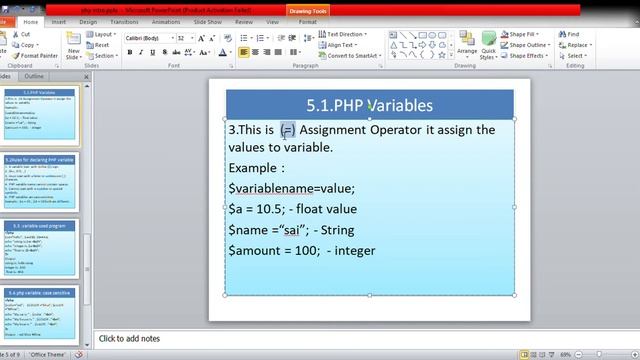Select the Isosceles Triangle shape
The height and width of the screenshot is (360, 640).
tap(393, 45)
